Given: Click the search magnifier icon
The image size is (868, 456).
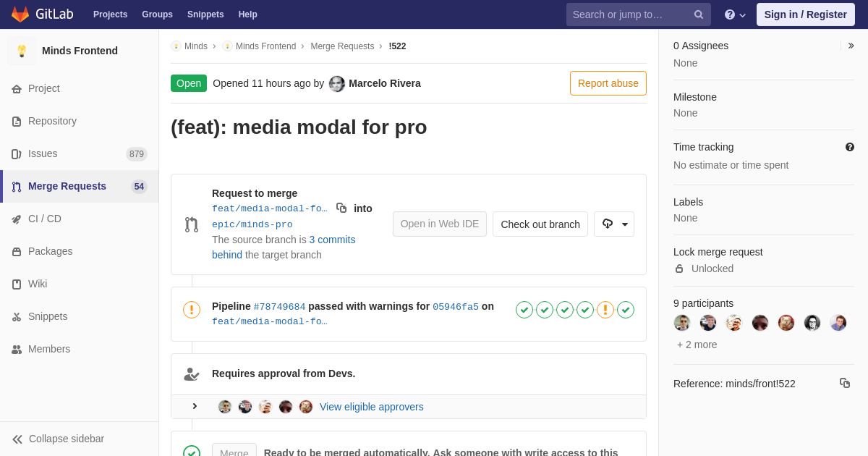Looking at the screenshot, I should tap(699, 14).
